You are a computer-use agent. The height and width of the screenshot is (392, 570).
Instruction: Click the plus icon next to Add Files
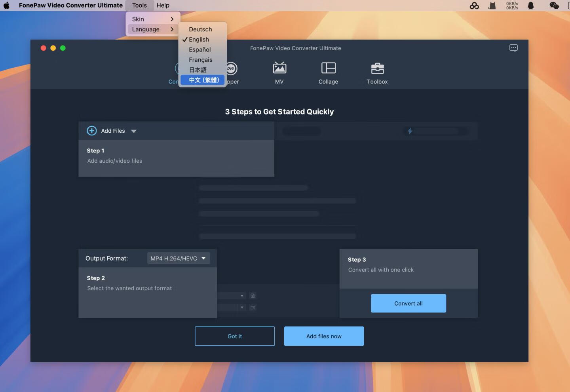click(x=92, y=131)
